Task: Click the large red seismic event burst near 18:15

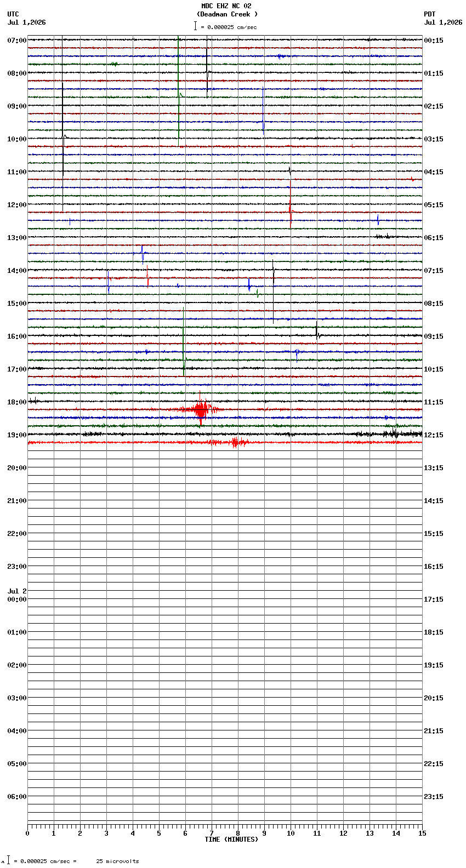Action: [x=201, y=409]
